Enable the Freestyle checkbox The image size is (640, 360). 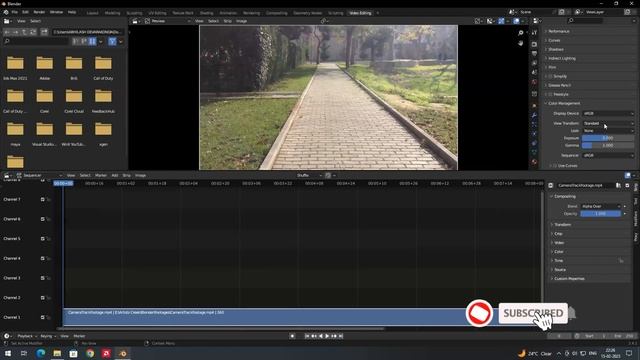point(550,94)
